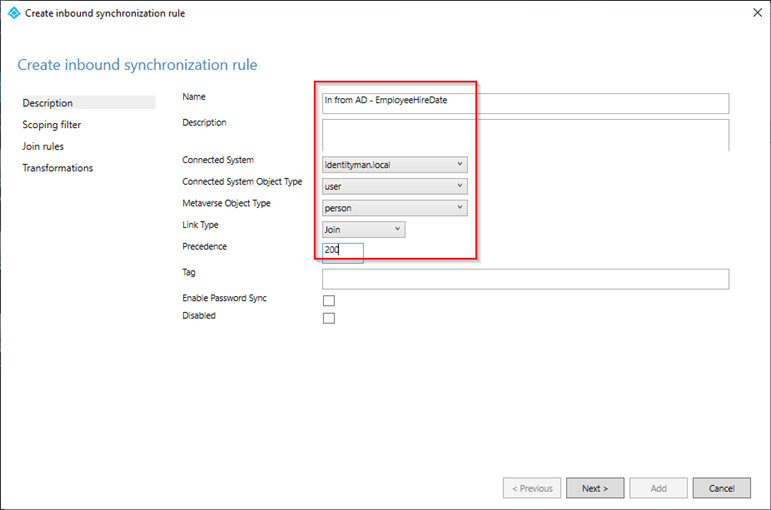This screenshot has height=510, width=771.
Task: Switch to the Transformations page
Action: coord(58,168)
